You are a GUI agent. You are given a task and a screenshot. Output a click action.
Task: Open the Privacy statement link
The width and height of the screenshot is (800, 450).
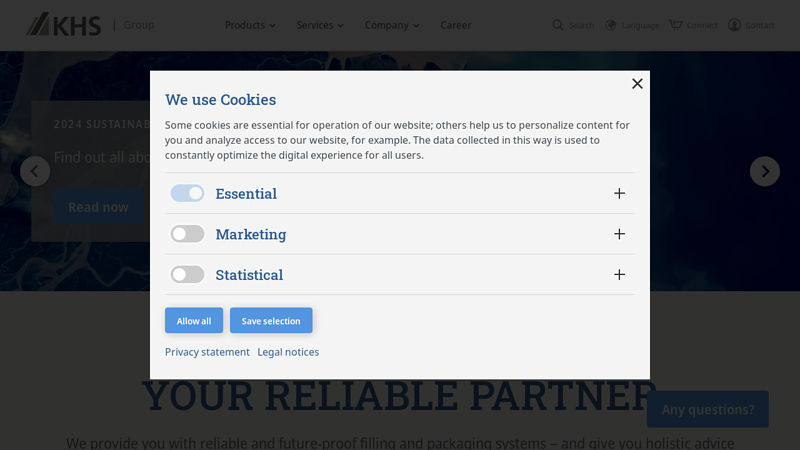(207, 352)
